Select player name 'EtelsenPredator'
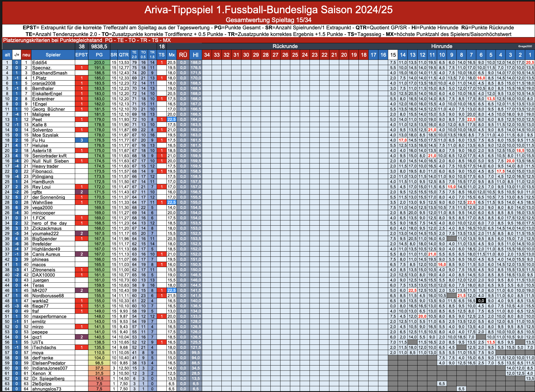535x392 pixels. click(x=49, y=363)
